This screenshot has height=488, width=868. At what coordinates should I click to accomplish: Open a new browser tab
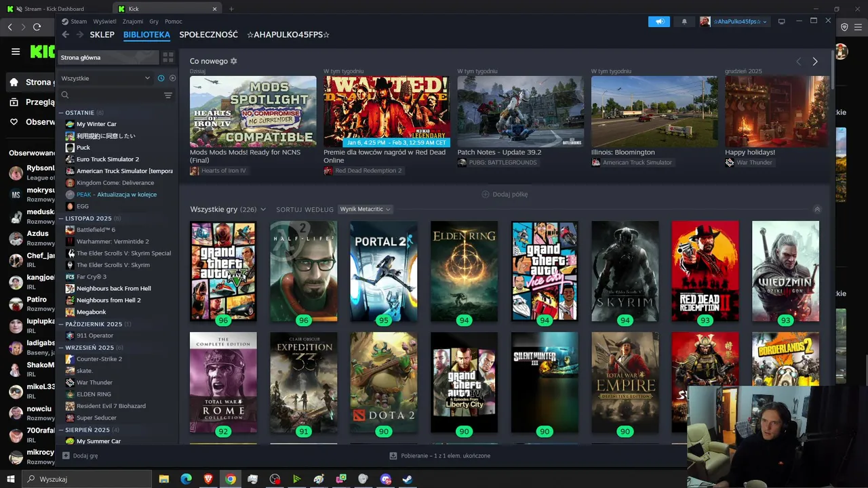231,9
